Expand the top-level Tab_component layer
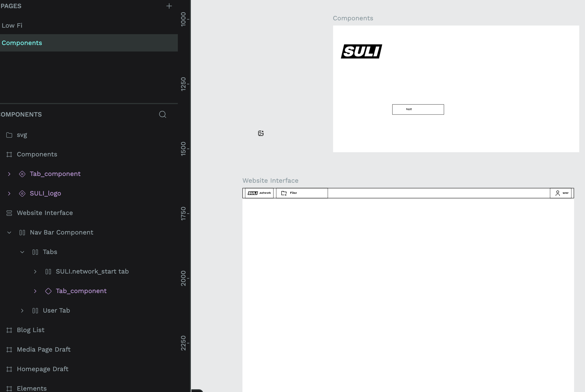The image size is (585, 392). (x=9, y=174)
